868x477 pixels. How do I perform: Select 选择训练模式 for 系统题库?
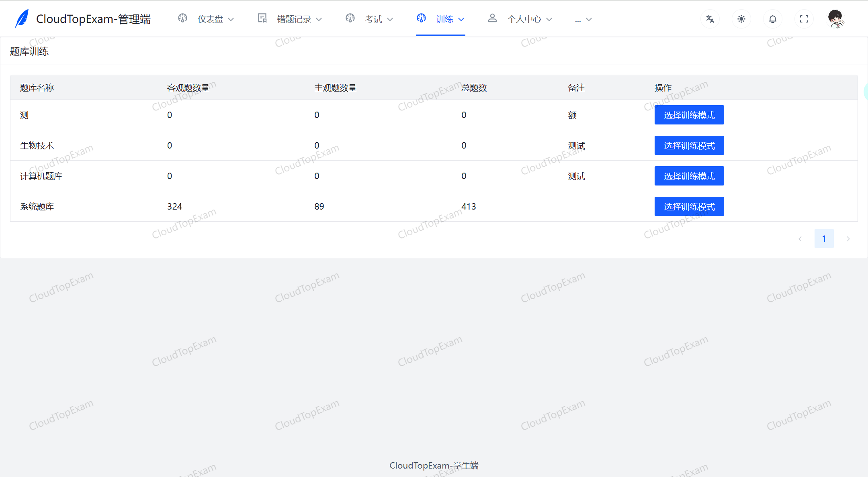[689, 206]
